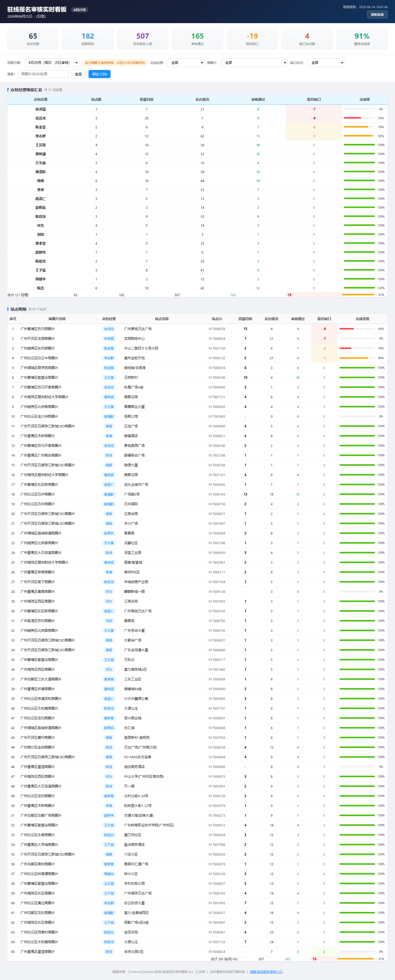Click station name 广场路6号
Image resolution: width=395 pixels, height=980 pixels.
tap(132, 494)
